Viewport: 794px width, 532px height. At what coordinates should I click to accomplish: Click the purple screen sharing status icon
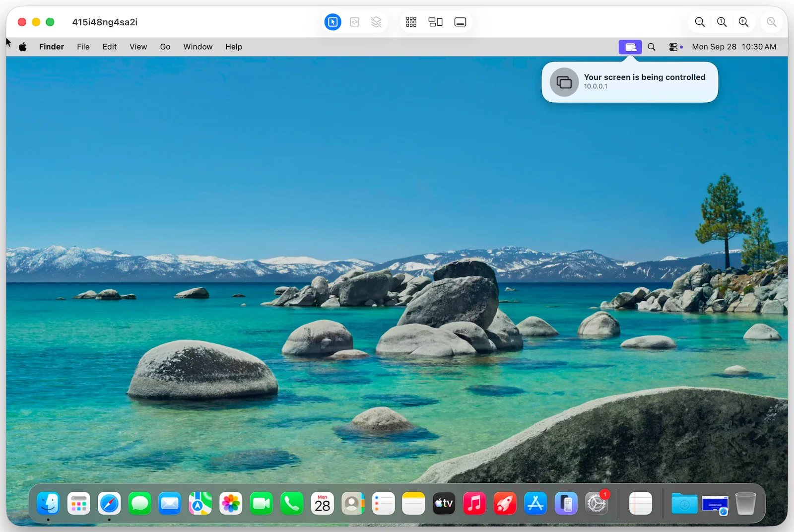pyautogui.click(x=630, y=47)
